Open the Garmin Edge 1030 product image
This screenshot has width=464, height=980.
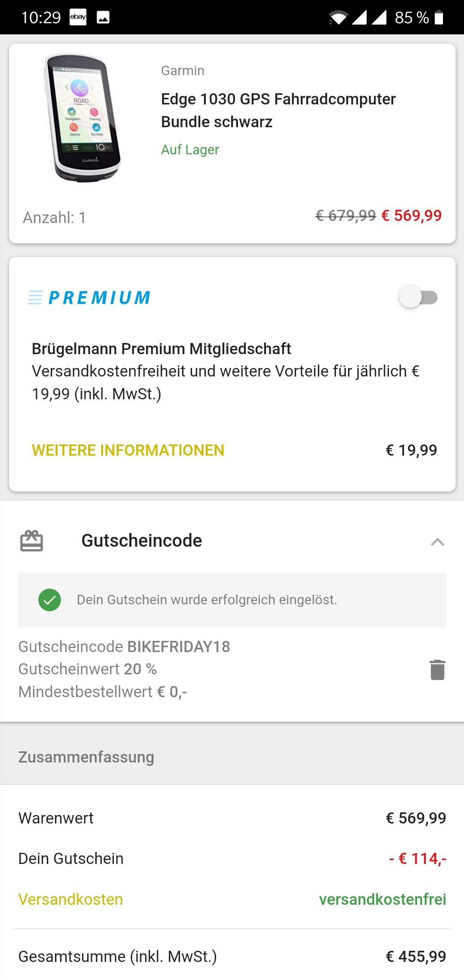coord(82,118)
